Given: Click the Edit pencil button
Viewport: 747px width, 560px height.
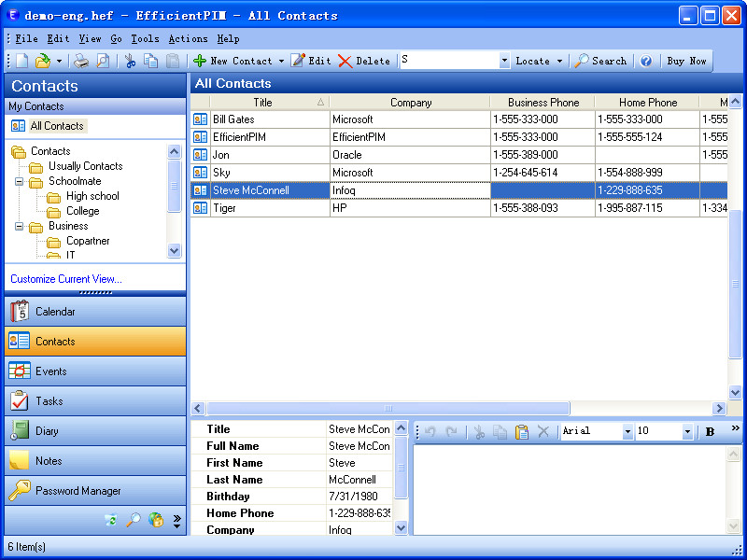Looking at the screenshot, I should pos(311,61).
